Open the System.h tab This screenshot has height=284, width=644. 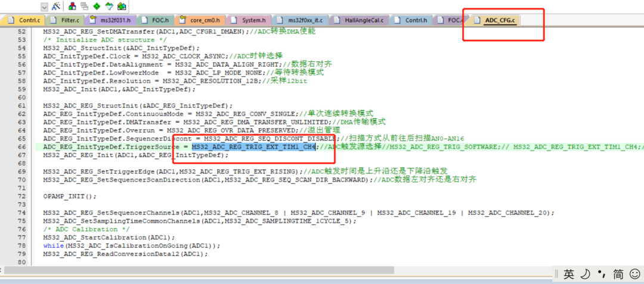pyautogui.click(x=249, y=20)
